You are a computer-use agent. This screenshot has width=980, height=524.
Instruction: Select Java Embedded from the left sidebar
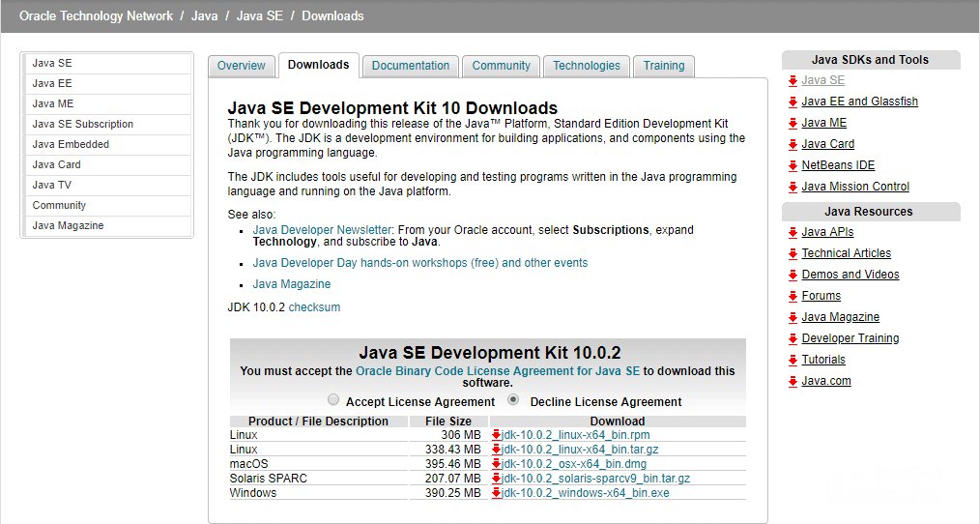pos(71,144)
